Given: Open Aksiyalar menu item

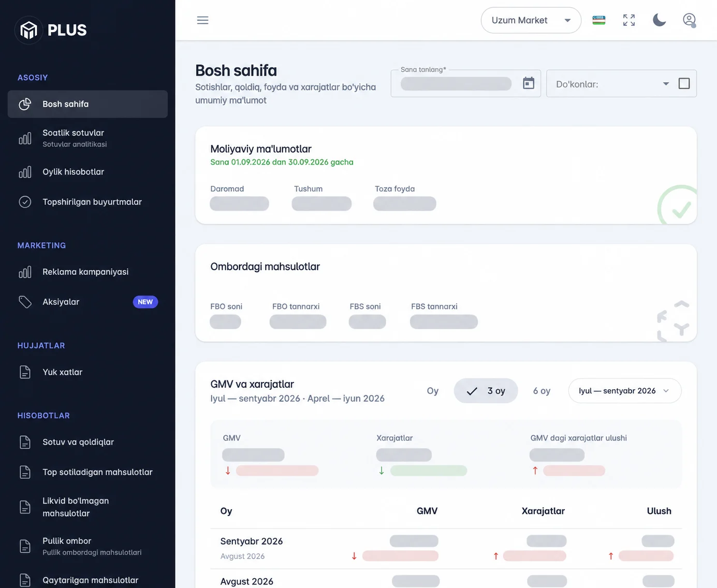Looking at the screenshot, I should click(87, 302).
